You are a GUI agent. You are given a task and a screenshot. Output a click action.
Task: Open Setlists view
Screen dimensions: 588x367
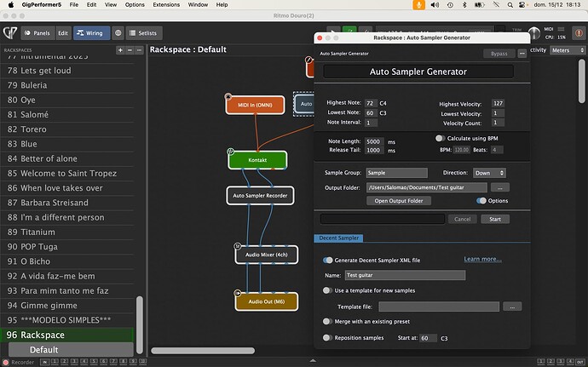(x=144, y=33)
